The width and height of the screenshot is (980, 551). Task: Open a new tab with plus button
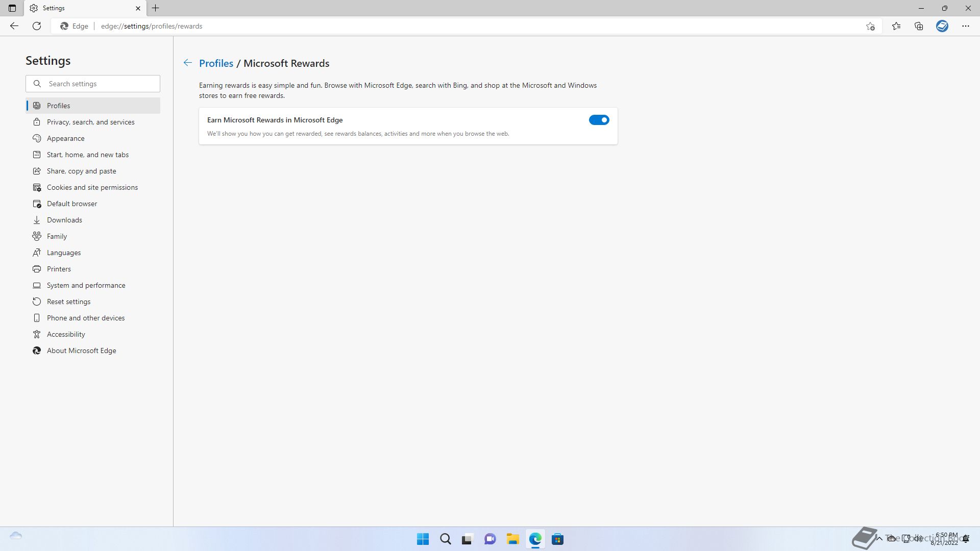(156, 8)
